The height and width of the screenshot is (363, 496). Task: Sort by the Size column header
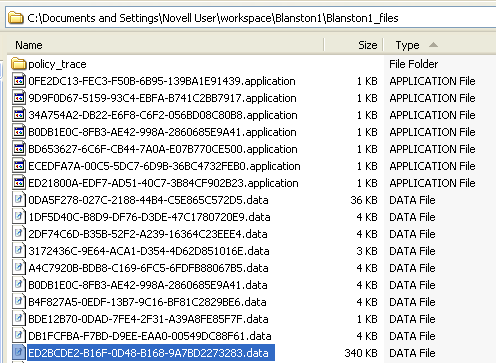pyautogui.click(x=368, y=45)
